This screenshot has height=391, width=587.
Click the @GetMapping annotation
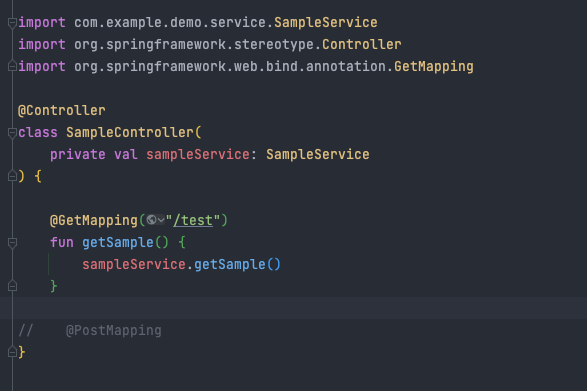94,220
